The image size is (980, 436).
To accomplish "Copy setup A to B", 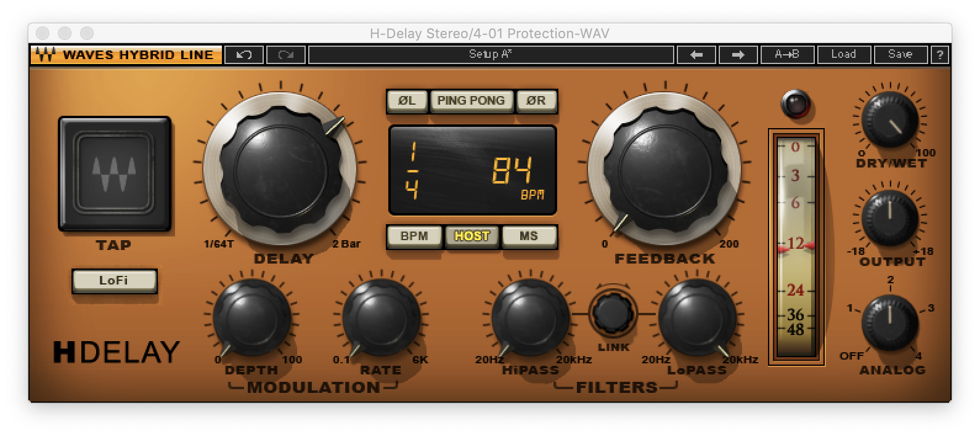I will point(787,55).
